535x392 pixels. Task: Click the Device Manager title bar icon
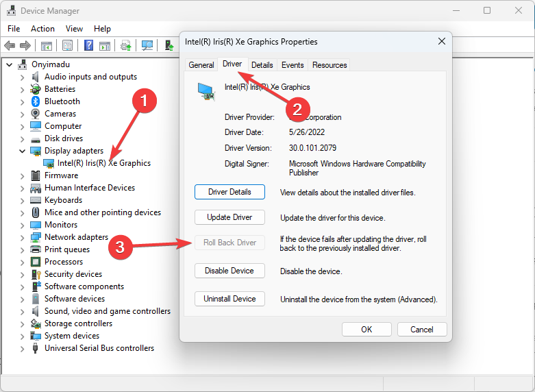11,10
